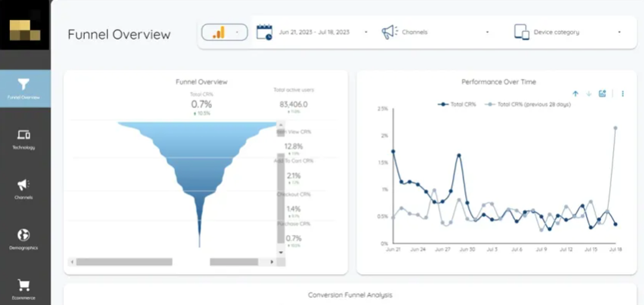Image resolution: width=644 pixels, height=305 pixels.
Task: Open the analytics data source dropdown
Action: click(224, 32)
